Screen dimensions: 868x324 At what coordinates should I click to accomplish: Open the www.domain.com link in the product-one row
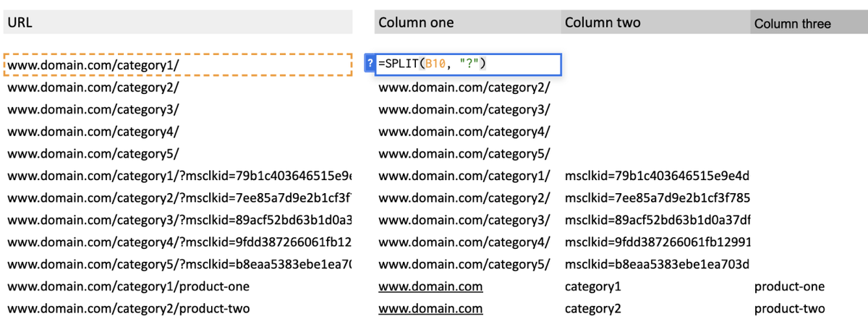coord(430,286)
